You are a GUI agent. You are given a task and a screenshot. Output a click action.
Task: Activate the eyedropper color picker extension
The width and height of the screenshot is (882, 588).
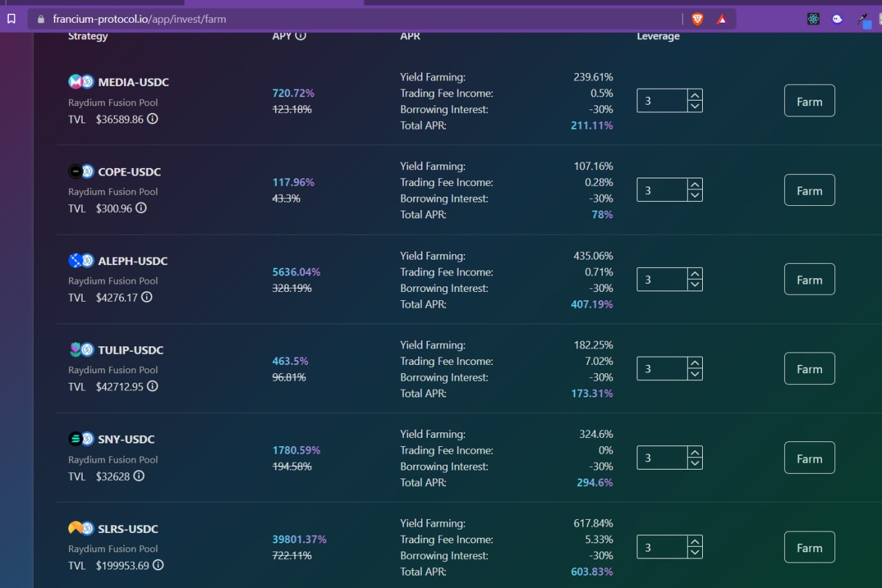click(863, 19)
